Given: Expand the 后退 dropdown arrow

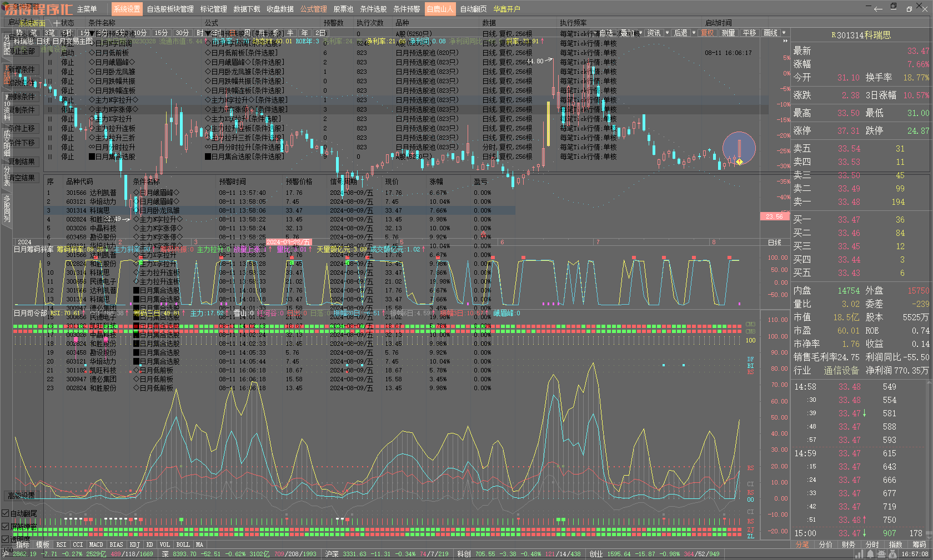Looking at the screenshot, I should pos(694,33).
